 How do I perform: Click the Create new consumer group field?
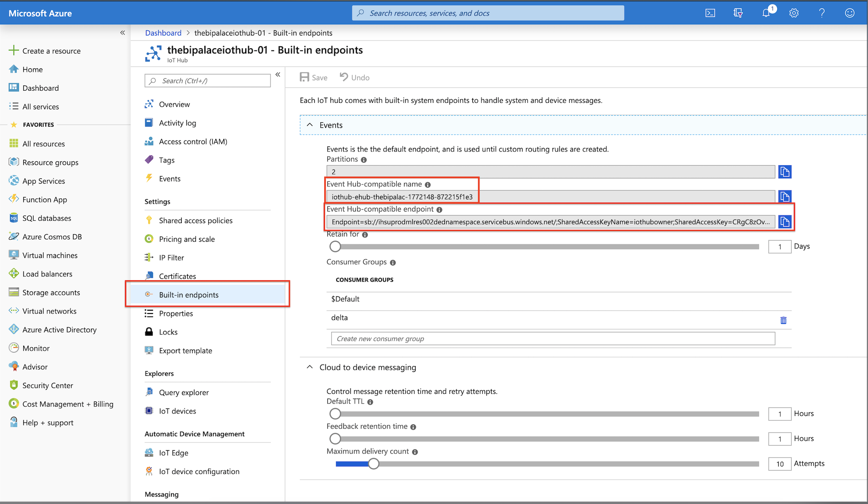click(x=553, y=339)
